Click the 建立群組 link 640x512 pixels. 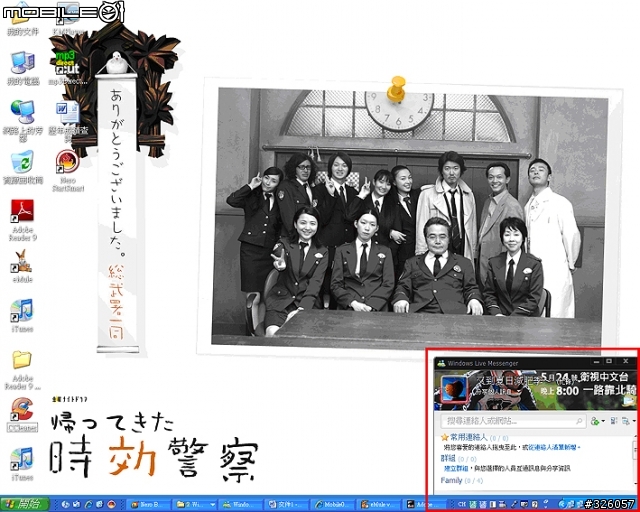(x=456, y=468)
